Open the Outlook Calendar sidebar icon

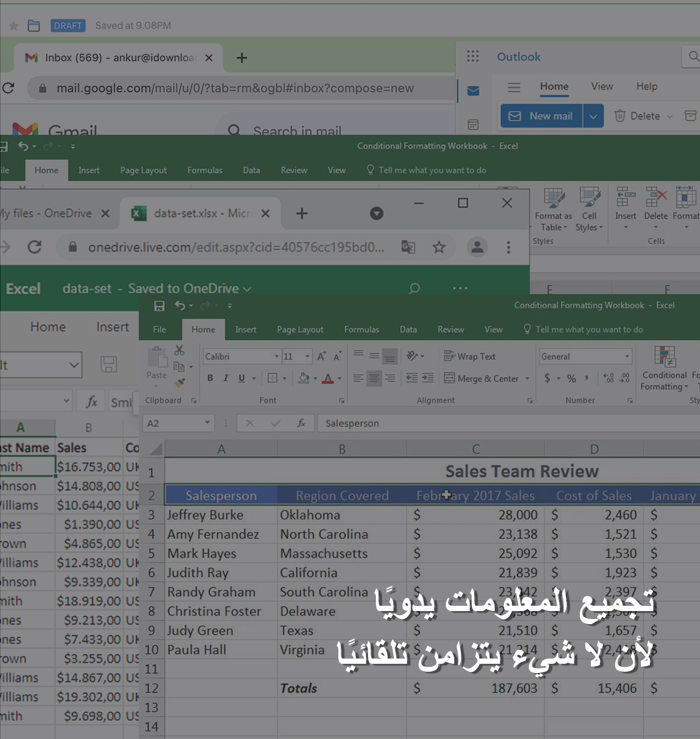pyautogui.click(x=473, y=124)
